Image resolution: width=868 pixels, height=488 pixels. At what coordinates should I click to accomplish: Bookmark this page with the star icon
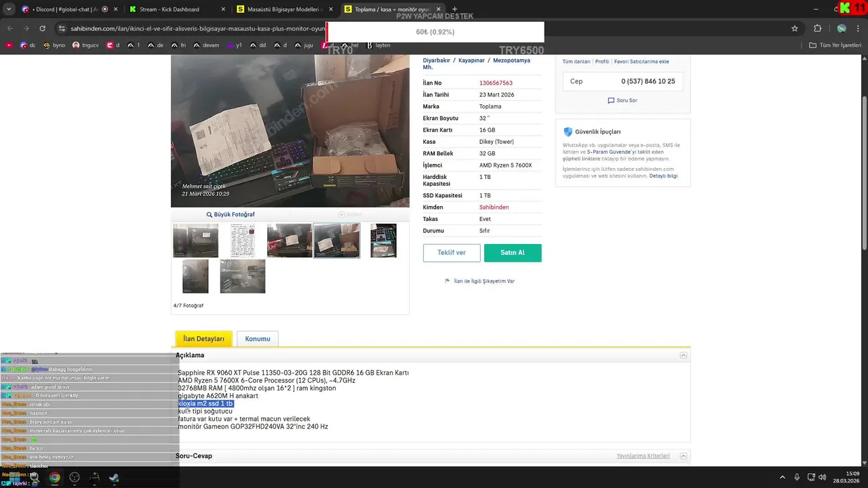coord(795,28)
